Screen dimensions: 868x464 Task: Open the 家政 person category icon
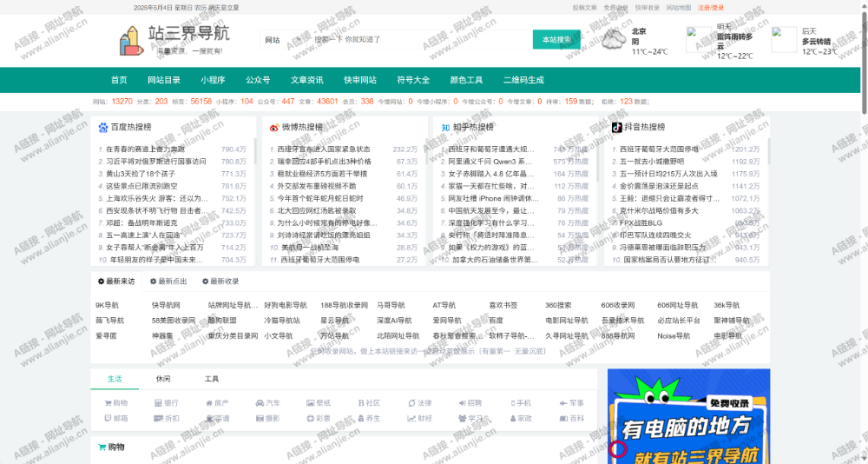(513, 419)
